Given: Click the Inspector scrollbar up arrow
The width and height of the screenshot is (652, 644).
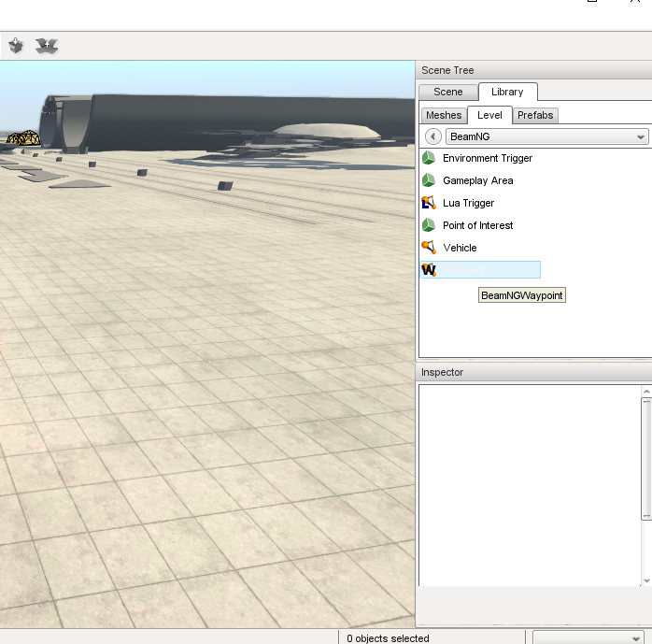Looking at the screenshot, I should click(646, 392).
